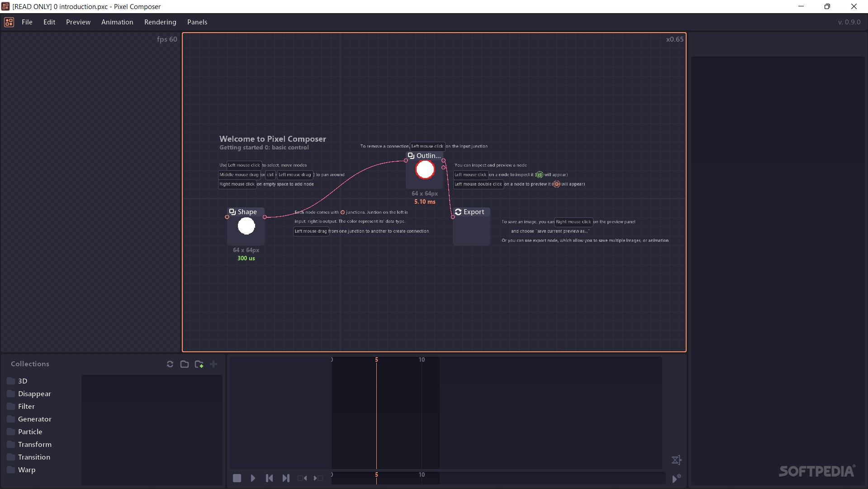Click the Outline node input junction
868x489 pixels.
point(406,160)
